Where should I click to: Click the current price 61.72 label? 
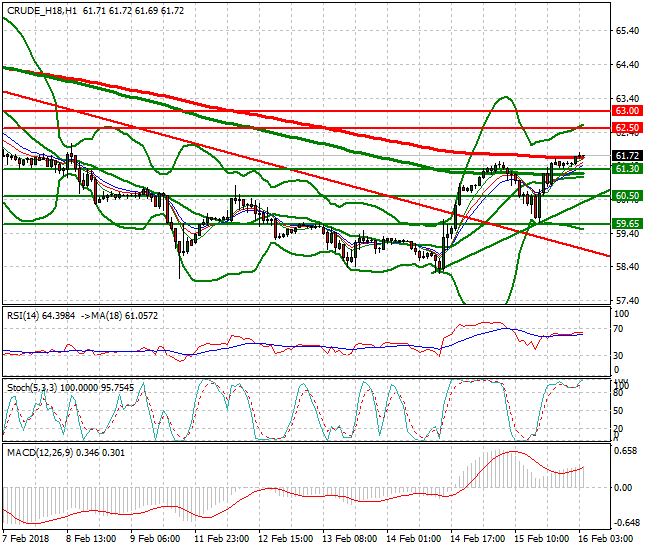point(627,156)
